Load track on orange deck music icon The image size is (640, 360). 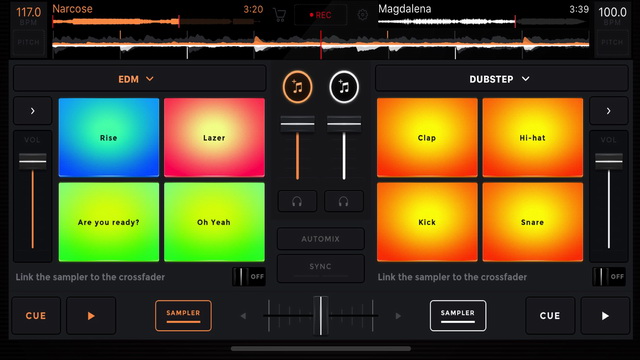298,87
